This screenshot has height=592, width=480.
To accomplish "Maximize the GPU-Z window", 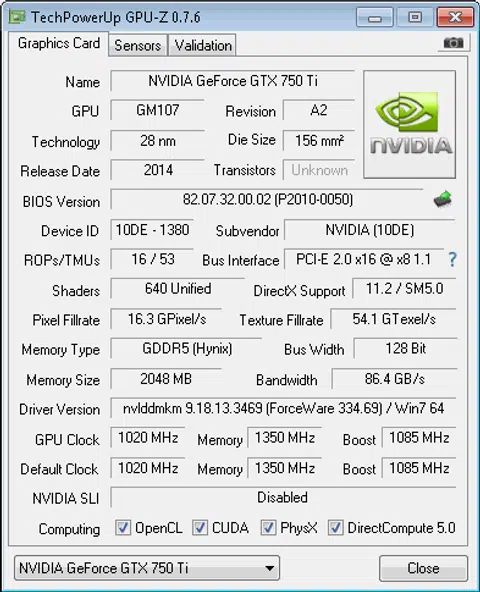I will pos(415,17).
